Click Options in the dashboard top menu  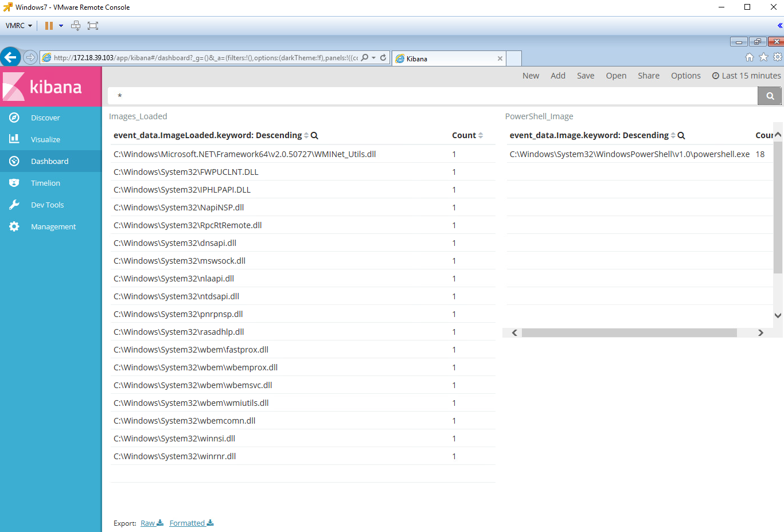pyautogui.click(x=686, y=76)
